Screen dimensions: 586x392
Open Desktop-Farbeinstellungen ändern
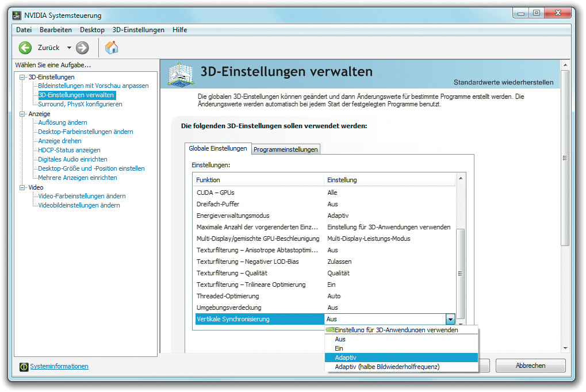pyautogui.click(x=86, y=132)
